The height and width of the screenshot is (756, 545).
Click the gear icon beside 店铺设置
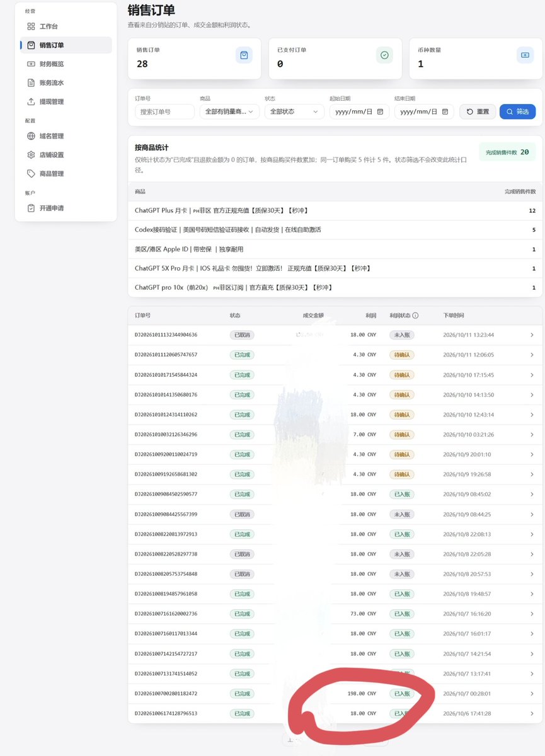click(x=31, y=155)
